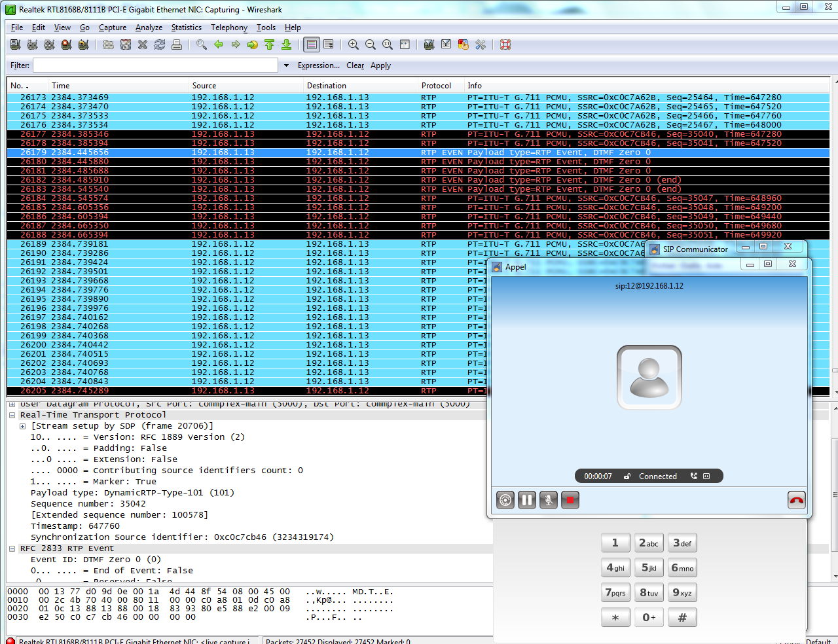Image resolution: width=838 pixels, height=644 pixels.
Task: Click the red record button
Action: click(x=570, y=501)
